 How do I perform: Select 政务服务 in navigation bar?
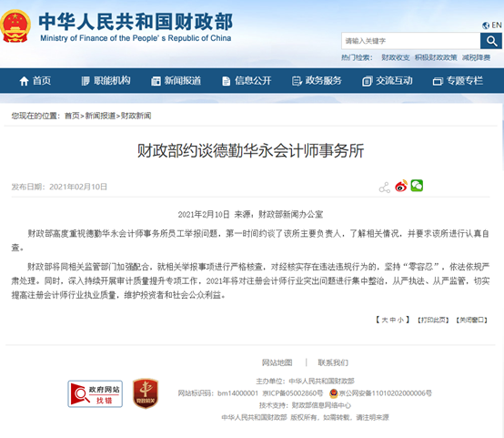(x=317, y=81)
